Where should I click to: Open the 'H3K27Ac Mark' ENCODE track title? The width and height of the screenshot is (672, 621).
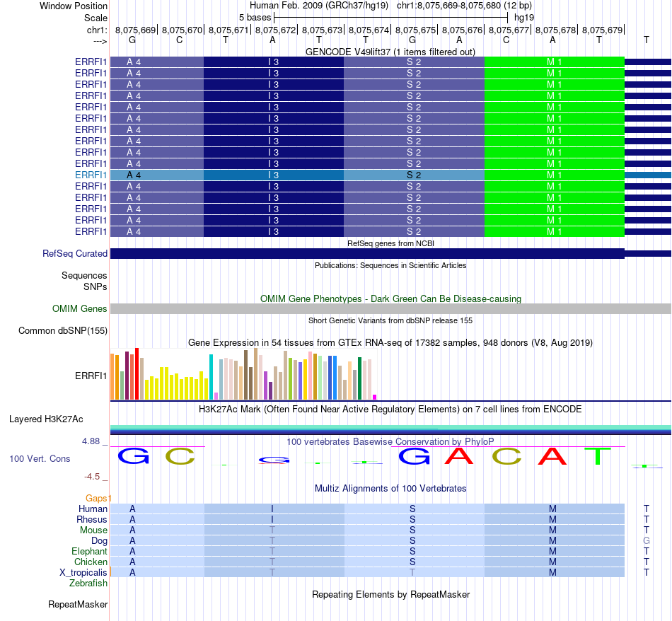click(x=390, y=410)
